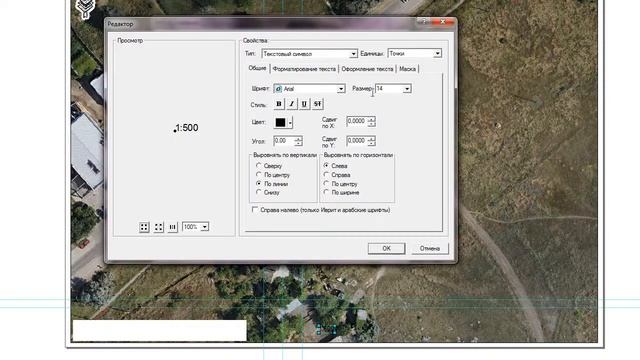This screenshot has width=640, height=360.
Task: Click the help question mark in title bar
Action: coord(425,22)
